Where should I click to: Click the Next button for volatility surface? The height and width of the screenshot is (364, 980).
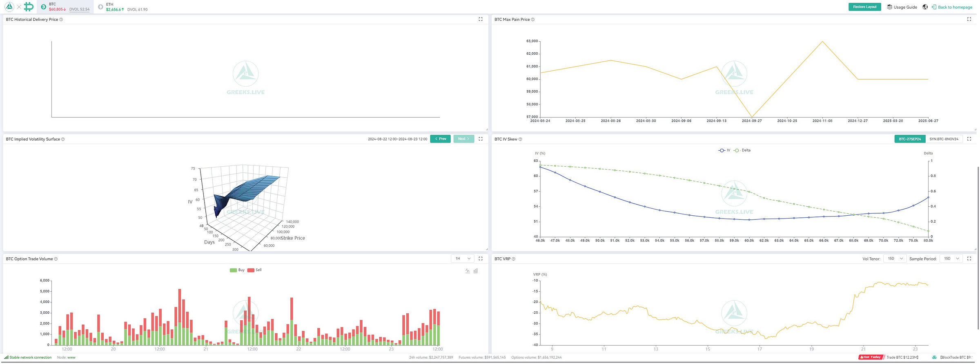pyautogui.click(x=463, y=139)
